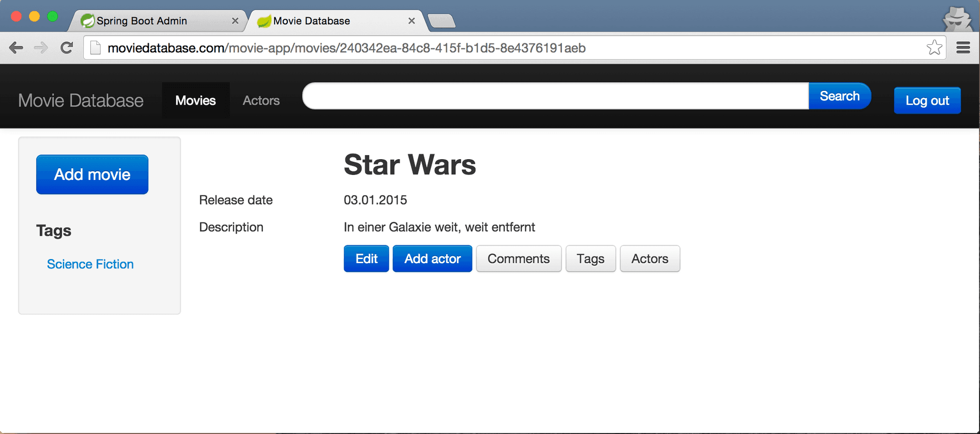Bookmark this page with the star icon
This screenshot has width=980, height=434.
(934, 48)
